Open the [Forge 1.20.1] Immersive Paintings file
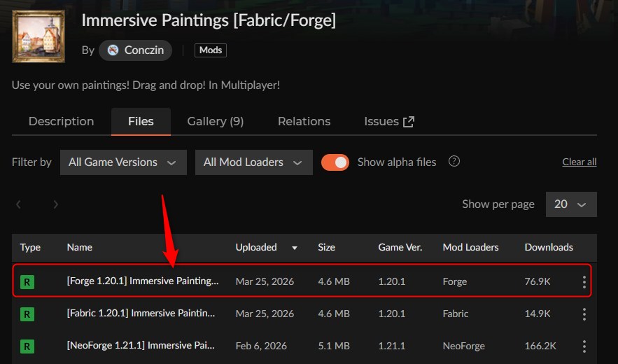 143,281
